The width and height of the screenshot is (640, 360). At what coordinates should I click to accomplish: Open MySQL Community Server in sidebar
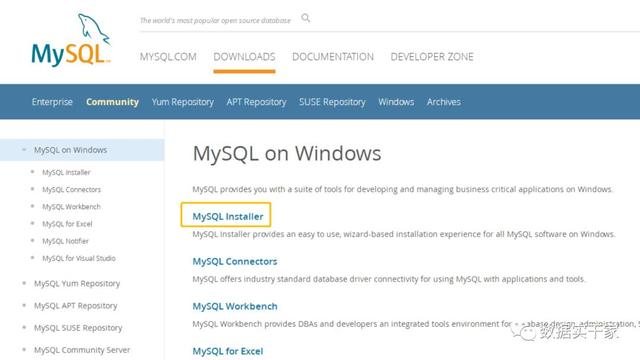click(x=82, y=350)
